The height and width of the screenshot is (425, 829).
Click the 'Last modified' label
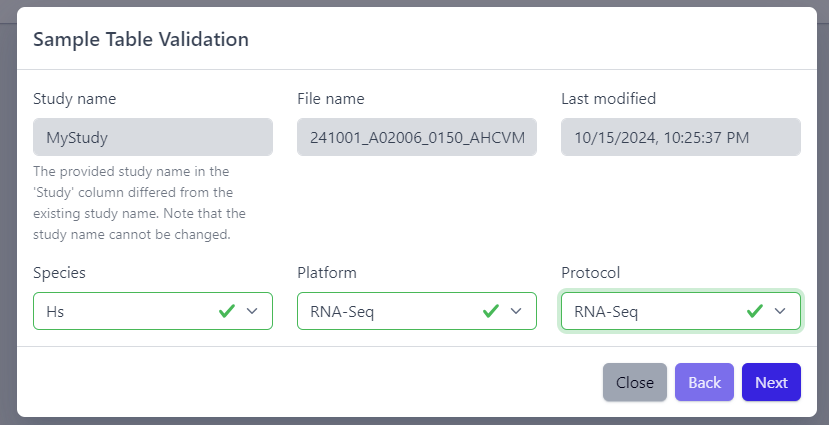coord(609,99)
